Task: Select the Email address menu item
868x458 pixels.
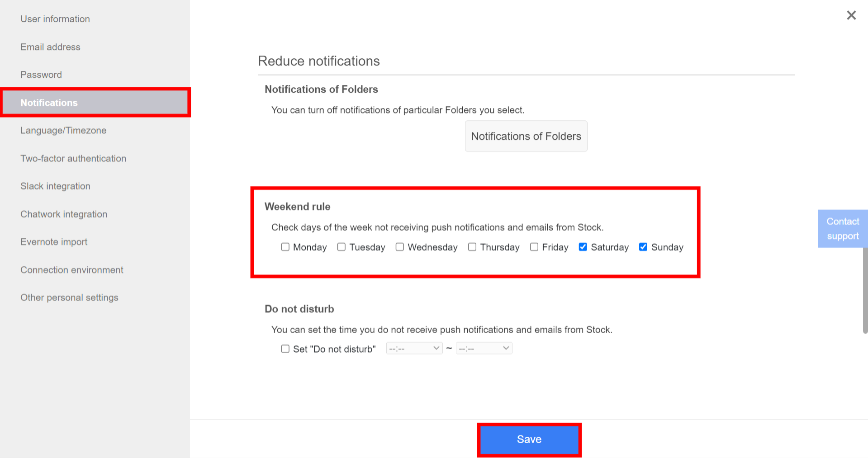Action: [50, 47]
